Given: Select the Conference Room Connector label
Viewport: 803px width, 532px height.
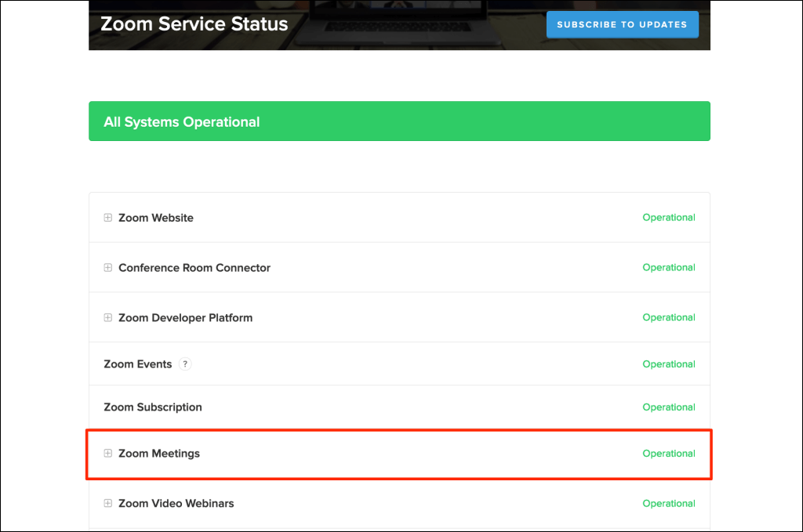Looking at the screenshot, I should (x=194, y=268).
